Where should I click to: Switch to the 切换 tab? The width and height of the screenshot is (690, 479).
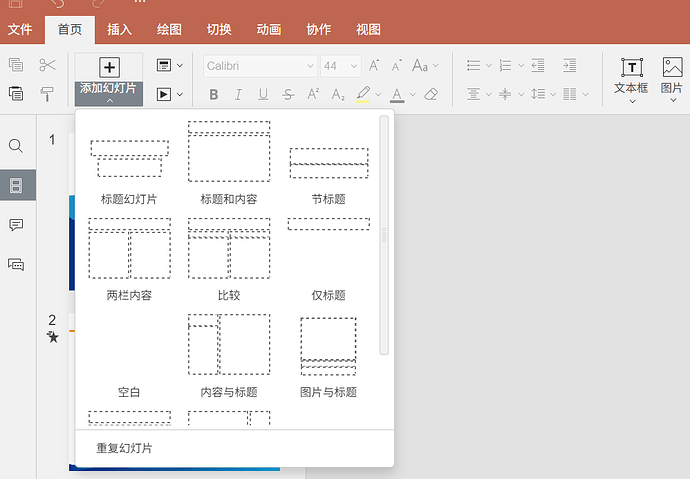(x=219, y=29)
